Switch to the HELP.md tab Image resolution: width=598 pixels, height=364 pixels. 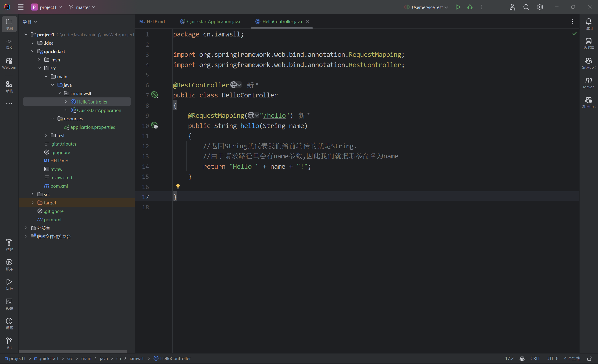156,21
